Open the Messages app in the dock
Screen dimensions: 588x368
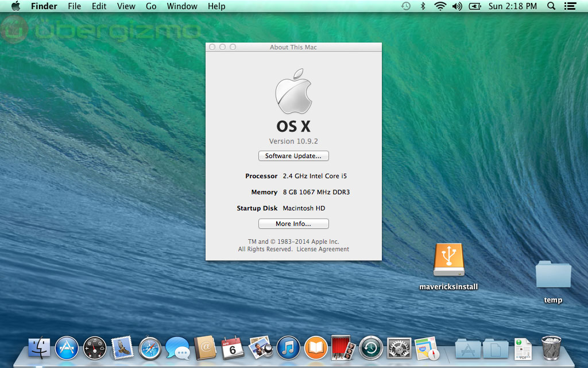click(177, 348)
